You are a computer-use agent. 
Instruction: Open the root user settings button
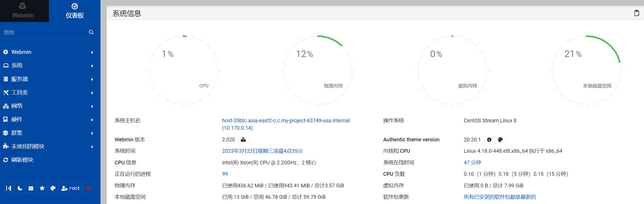(x=71, y=188)
